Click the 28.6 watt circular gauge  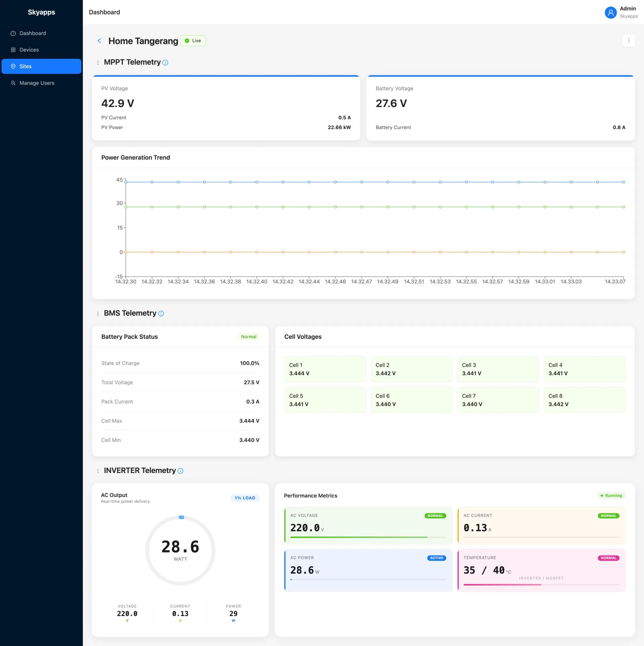[x=180, y=550]
